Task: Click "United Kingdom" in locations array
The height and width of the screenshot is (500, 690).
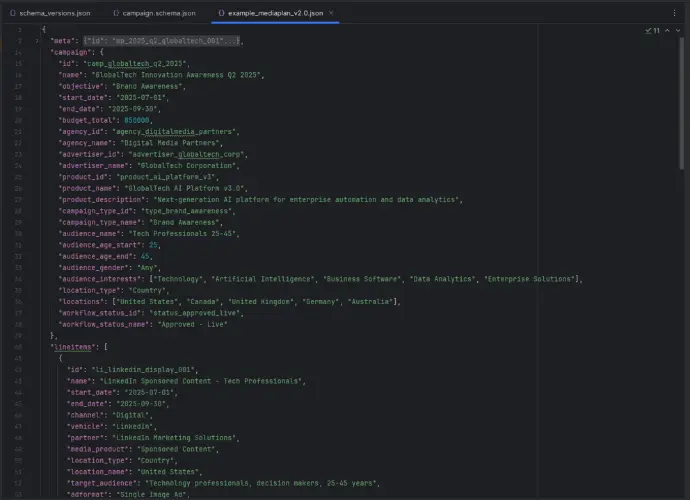Action: tap(261, 302)
